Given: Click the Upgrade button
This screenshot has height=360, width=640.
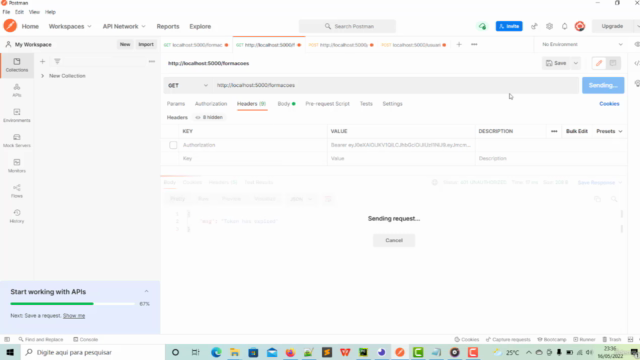Looking at the screenshot, I should [612, 26].
